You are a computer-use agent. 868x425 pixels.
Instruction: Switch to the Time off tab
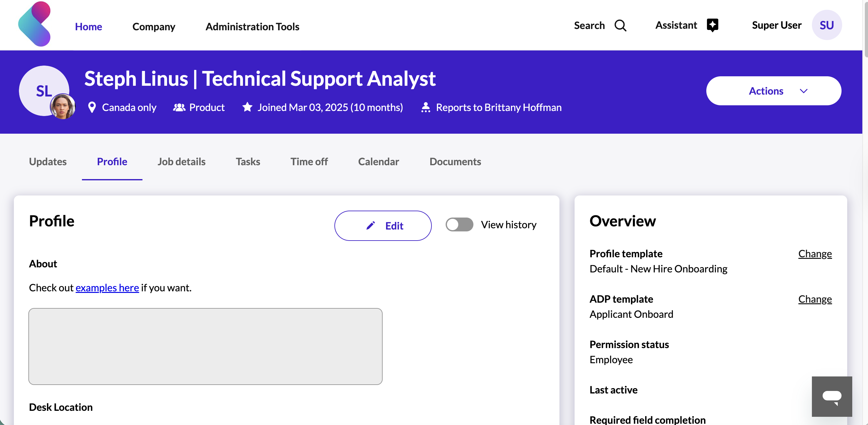click(x=309, y=162)
